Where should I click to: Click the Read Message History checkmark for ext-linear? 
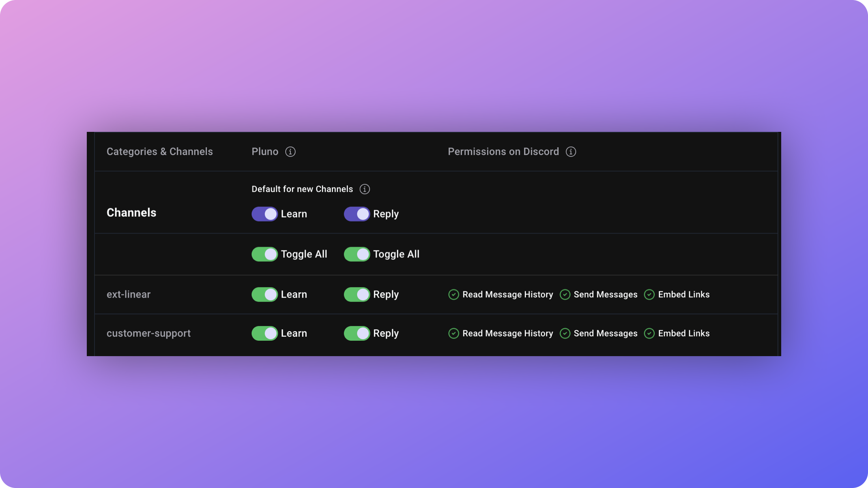453,295
